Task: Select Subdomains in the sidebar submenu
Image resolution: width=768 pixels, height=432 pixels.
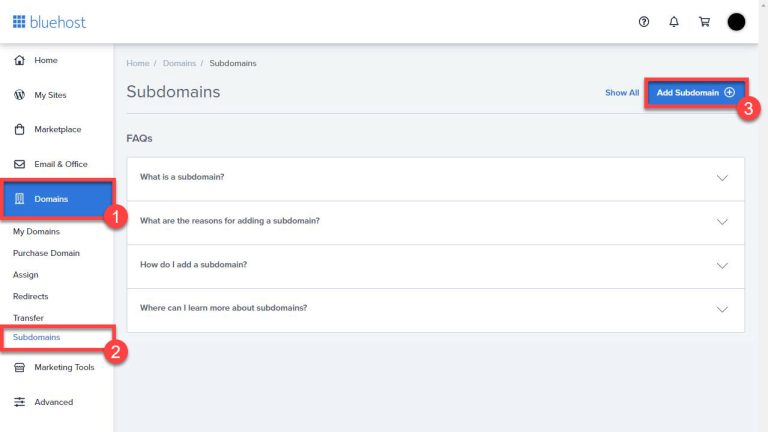Action: pyautogui.click(x=37, y=337)
